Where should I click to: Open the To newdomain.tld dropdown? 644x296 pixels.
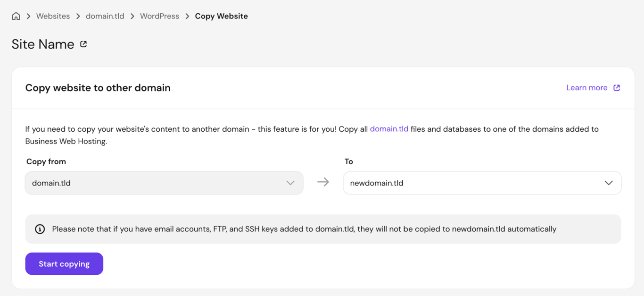pyautogui.click(x=482, y=183)
